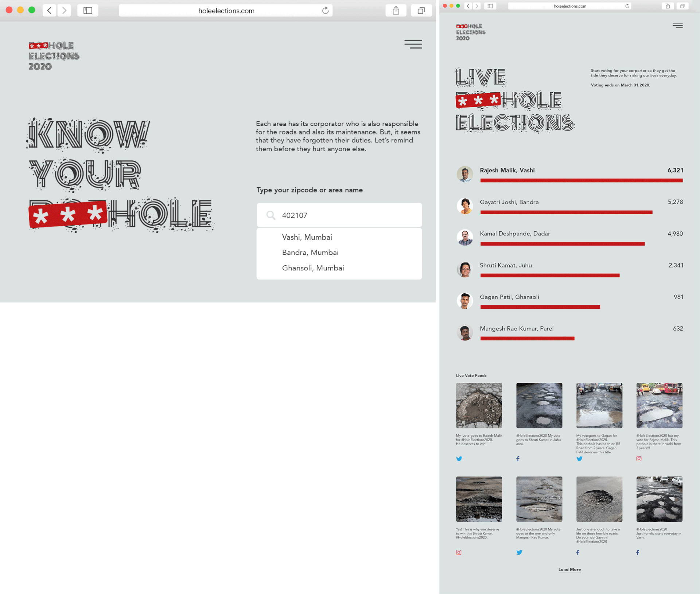Open hamburger menu in left browser window

click(x=413, y=44)
